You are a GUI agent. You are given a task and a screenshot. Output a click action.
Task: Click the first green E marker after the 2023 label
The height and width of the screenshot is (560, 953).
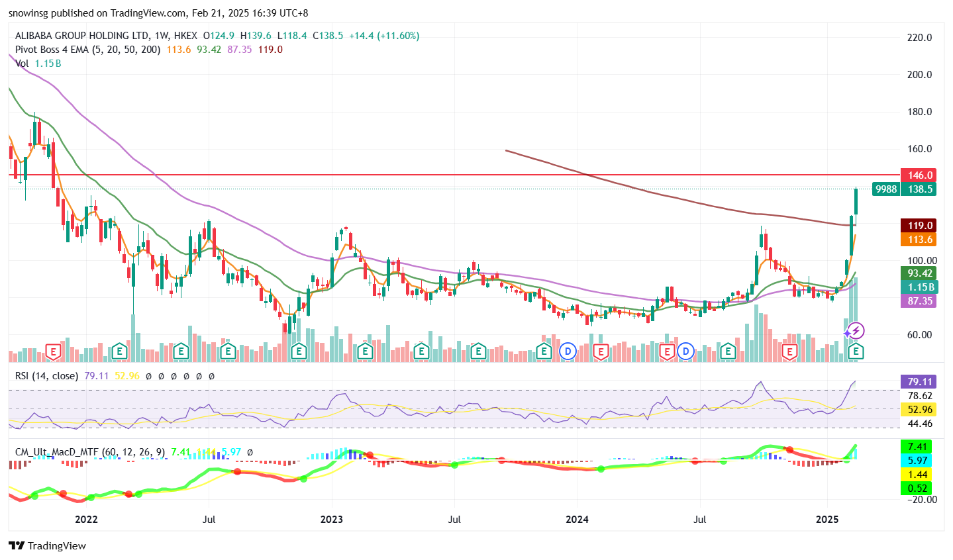tap(364, 351)
